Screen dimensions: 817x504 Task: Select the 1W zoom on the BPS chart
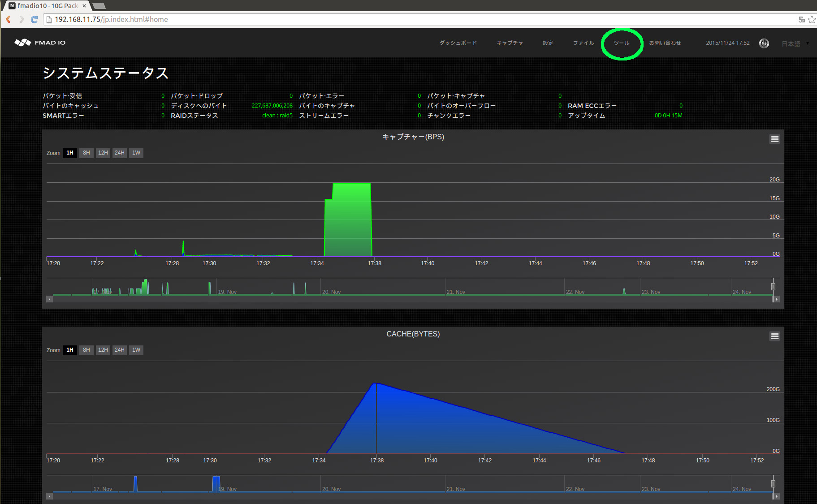pyautogui.click(x=136, y=153)
